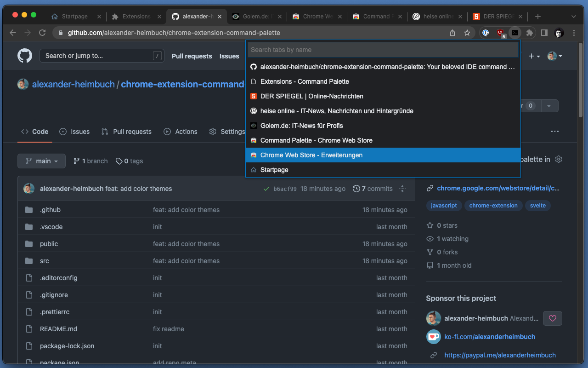Open the Extensions puzzle icon in toolbar
This screenshot has width=588, height=368.
click(530, 33)
